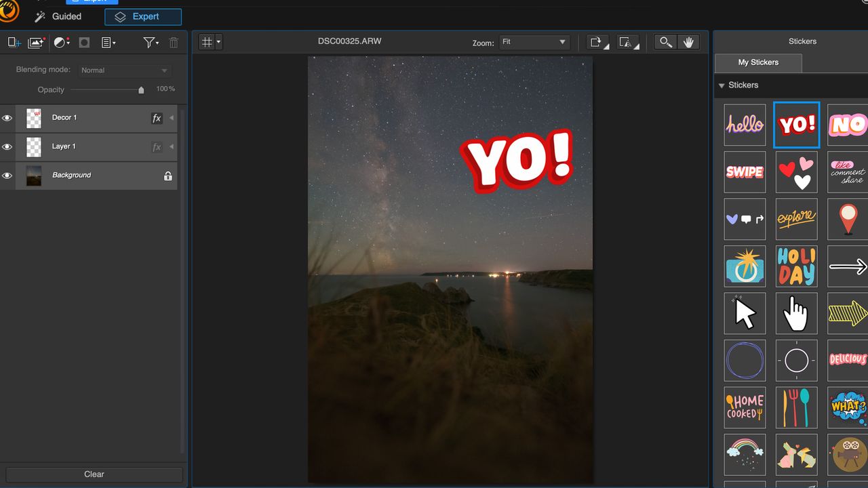Choose the HOME COOKED sticker
The image size is (868, 488).
(745, 407)
